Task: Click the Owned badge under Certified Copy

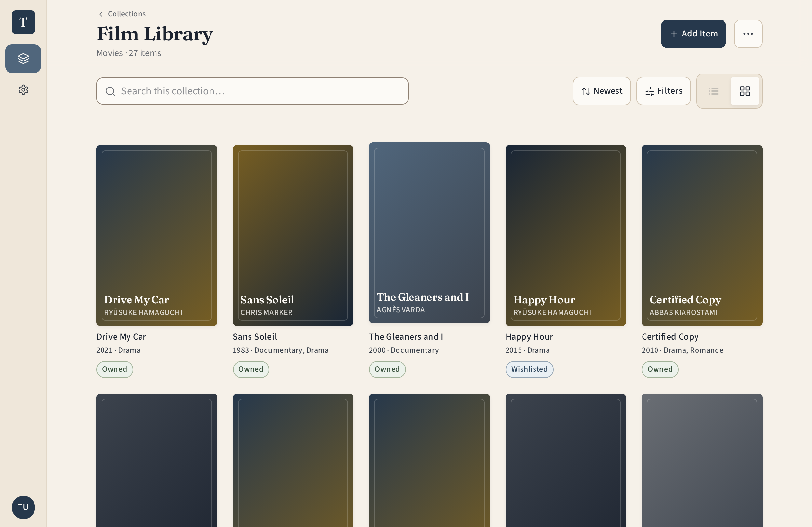Action: tap(660, 370)
